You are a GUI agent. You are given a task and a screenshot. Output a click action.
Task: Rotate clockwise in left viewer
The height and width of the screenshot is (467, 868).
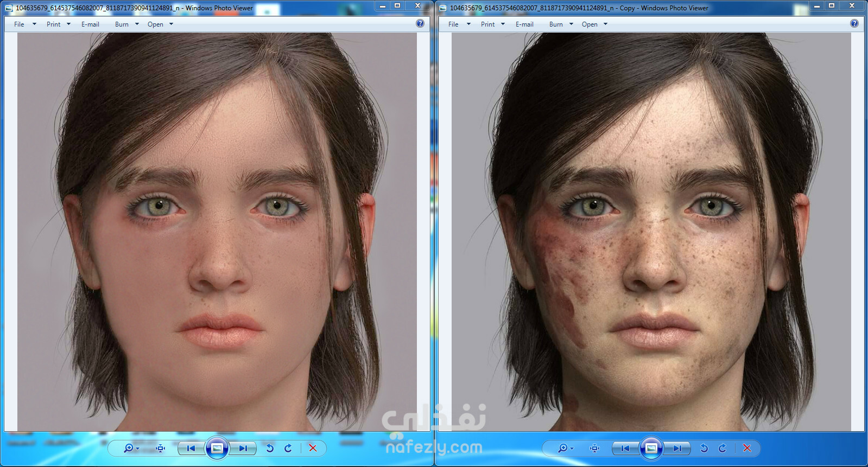[x=288, y=448]
